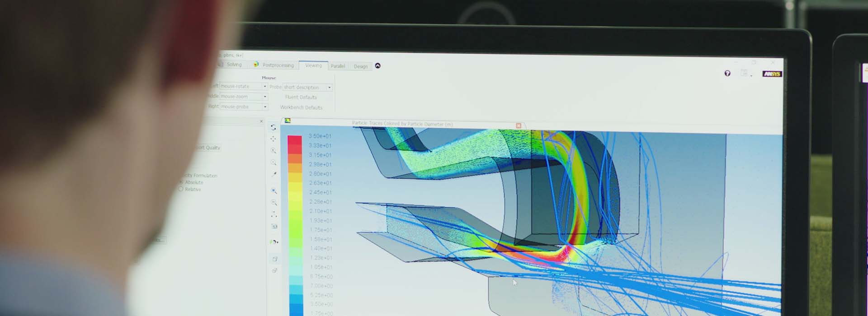
Task: Apply Fluent Defaults mouse settings
Action: coord(301,97)
